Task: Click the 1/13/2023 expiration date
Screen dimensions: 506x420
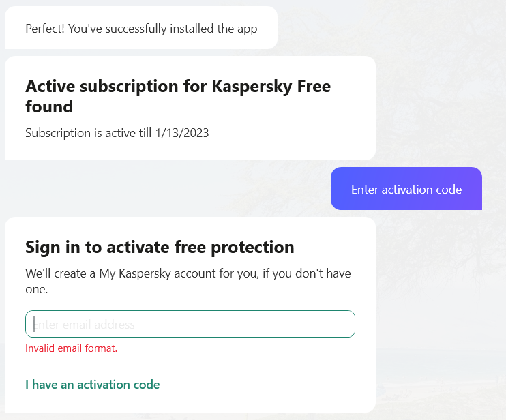Action: click(x=182, y=133)
